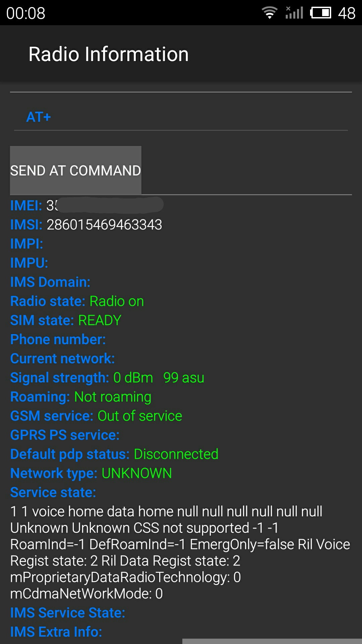362x644 pixels.
Task: Tap the Wi-Fi status icon
Action: click(x=269, y=13)
